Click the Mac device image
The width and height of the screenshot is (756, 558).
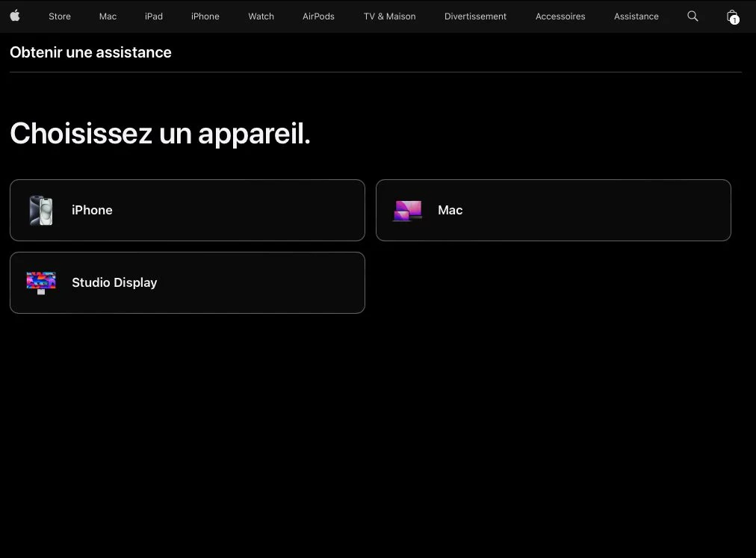pyautogui.click(x=408, y=211)
